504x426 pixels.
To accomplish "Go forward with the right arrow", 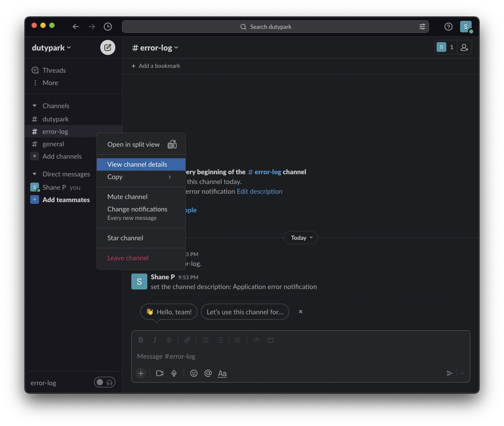I will pos(92,27).
